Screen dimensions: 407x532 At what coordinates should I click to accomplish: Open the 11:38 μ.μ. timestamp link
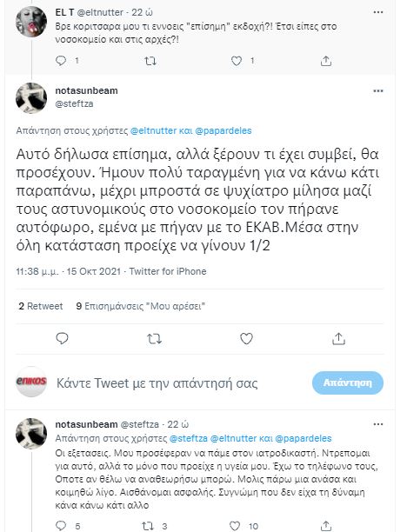37,271
